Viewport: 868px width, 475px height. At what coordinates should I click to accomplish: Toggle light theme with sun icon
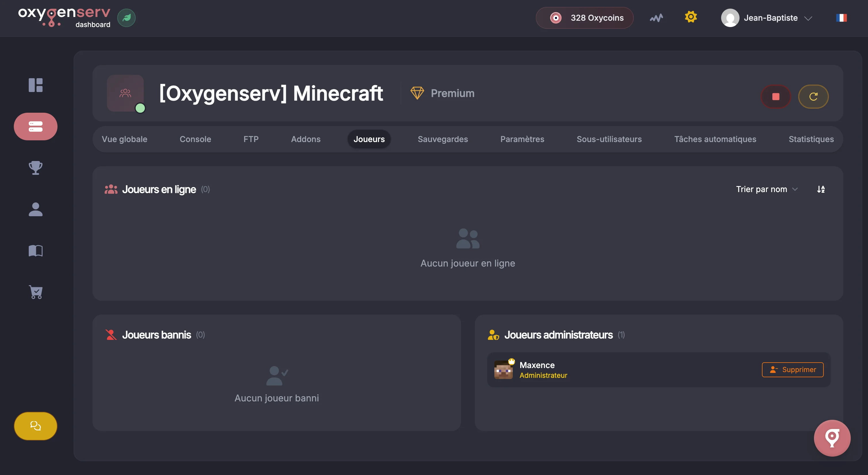(690, 17)
